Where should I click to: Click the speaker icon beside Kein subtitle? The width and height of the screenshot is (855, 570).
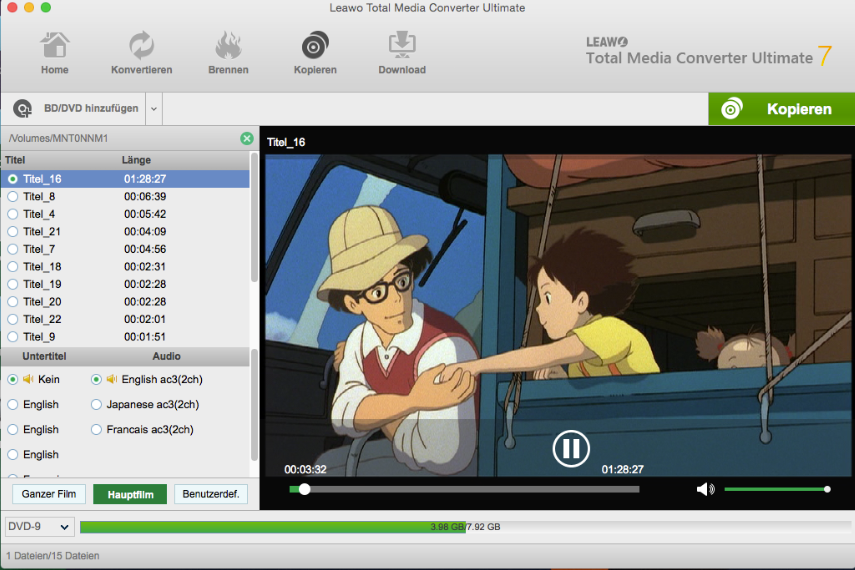coord(28,379)
